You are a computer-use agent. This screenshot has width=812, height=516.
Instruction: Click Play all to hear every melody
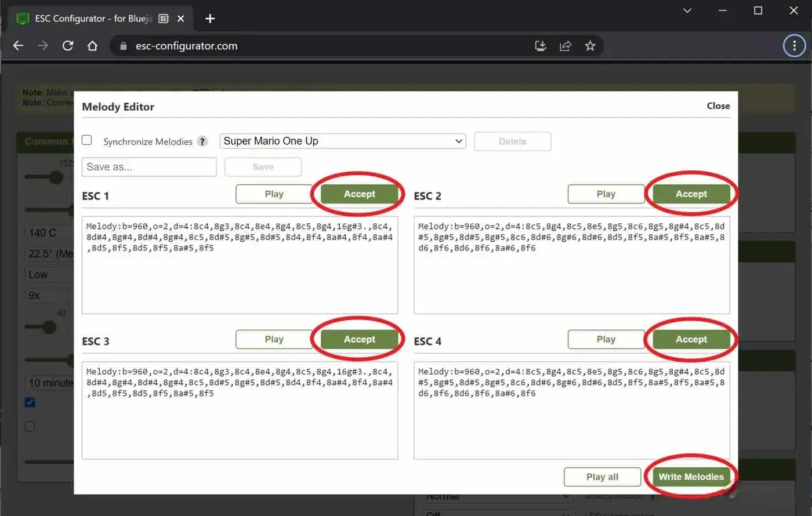[602, 477]
